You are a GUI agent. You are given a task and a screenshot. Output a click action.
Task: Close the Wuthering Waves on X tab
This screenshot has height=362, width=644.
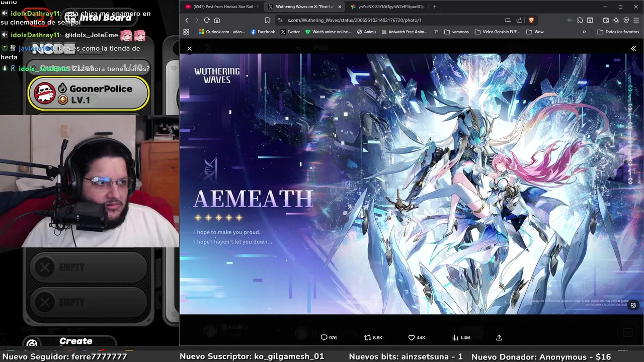click(x=340, y=7)
